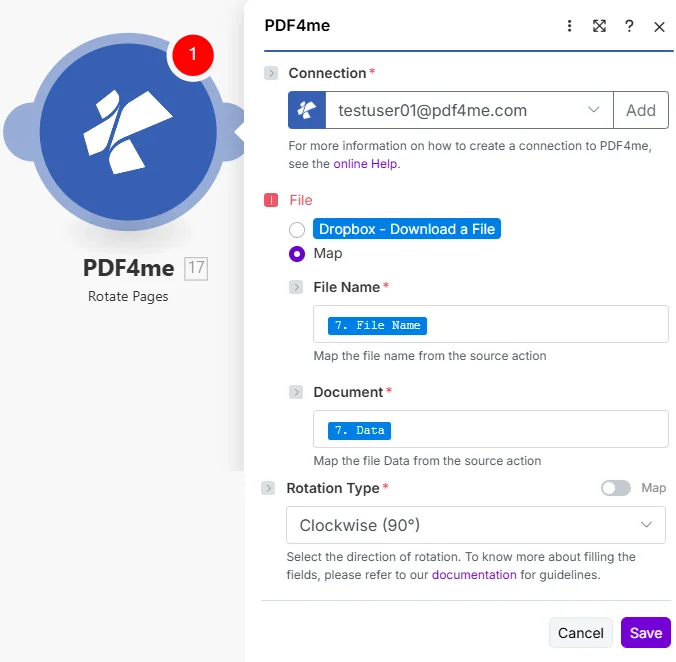Expand the File Name field chevron
This screenshot has width=676, height=662.
pyautogui.click(x=296, y=287)
